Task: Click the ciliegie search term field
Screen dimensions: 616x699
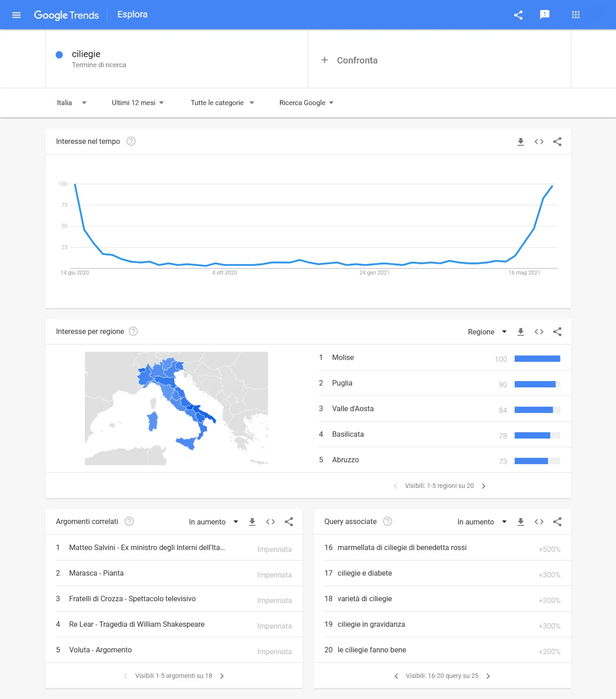Action: click(x=177, y=59)
